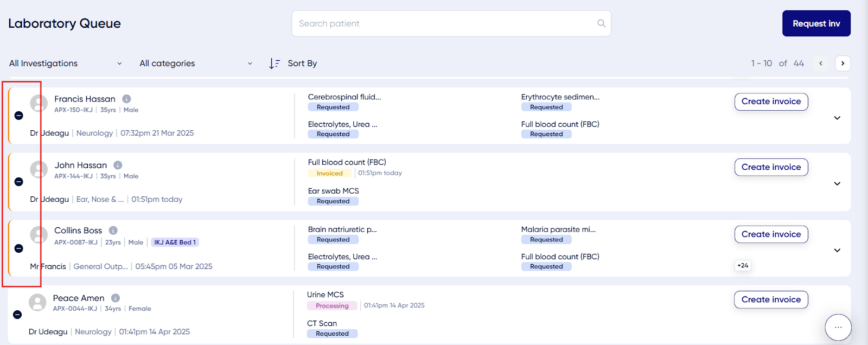Click patient ID APX-150-IKJ

pyautogui.click(x=73, y=110)
